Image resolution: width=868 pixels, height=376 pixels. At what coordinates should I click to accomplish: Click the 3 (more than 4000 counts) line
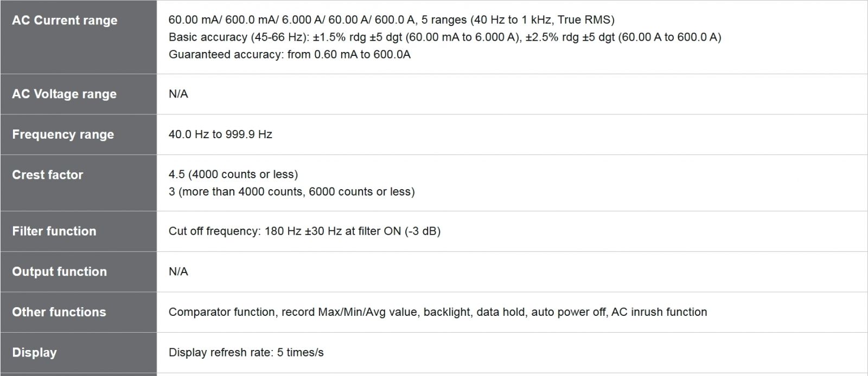pyautogui.click(x=291, y=192)
